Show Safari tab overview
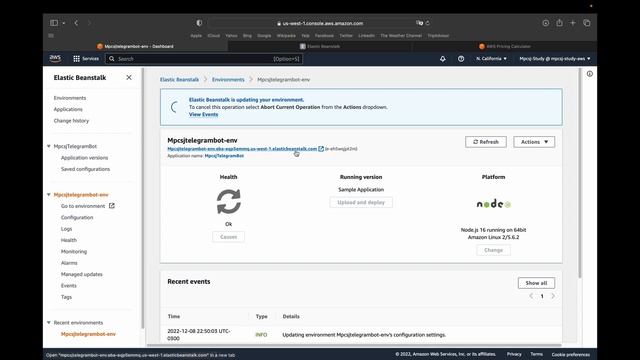The height and width of the screenshot is (360, 640). pyautogui.click(x=587, y=23)
